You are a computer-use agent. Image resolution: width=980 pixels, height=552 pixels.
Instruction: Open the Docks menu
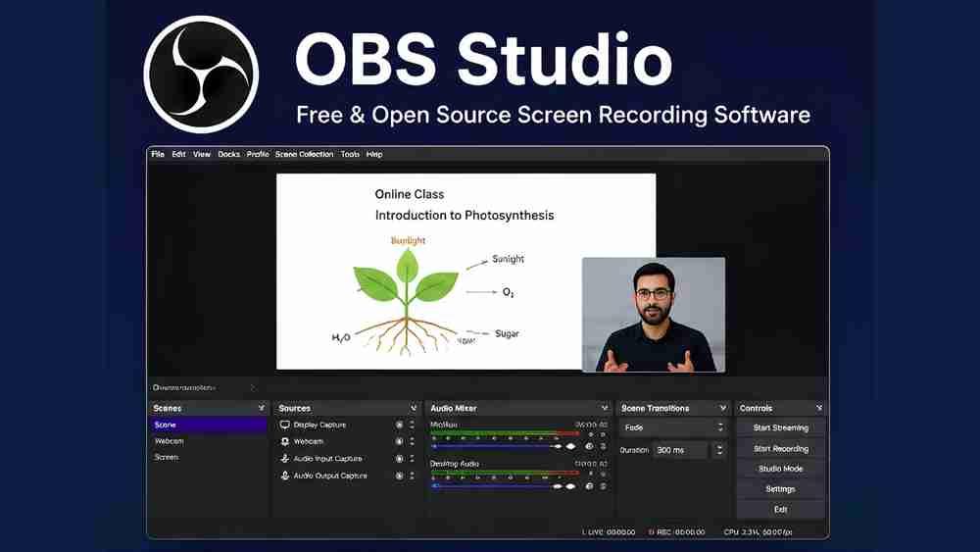[x=228, y=154]
